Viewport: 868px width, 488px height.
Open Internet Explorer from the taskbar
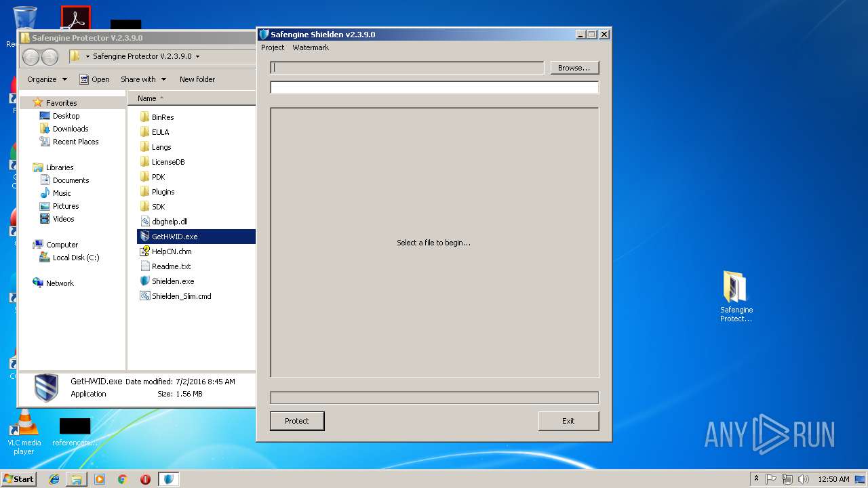click(54, 479)
